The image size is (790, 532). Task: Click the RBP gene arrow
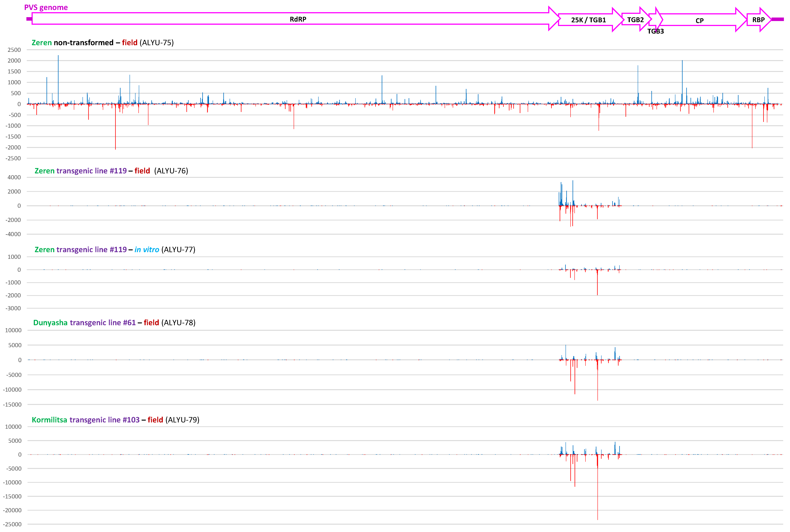pyautogui.click(x=758, y=20)
